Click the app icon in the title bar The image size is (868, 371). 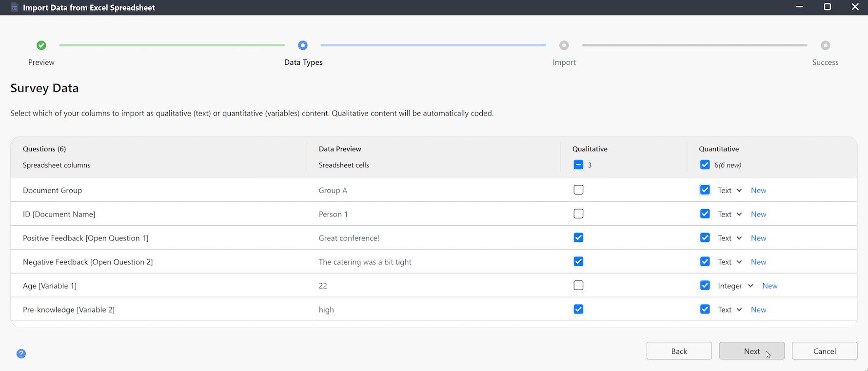pyautogui.click(x=15, y=7)
